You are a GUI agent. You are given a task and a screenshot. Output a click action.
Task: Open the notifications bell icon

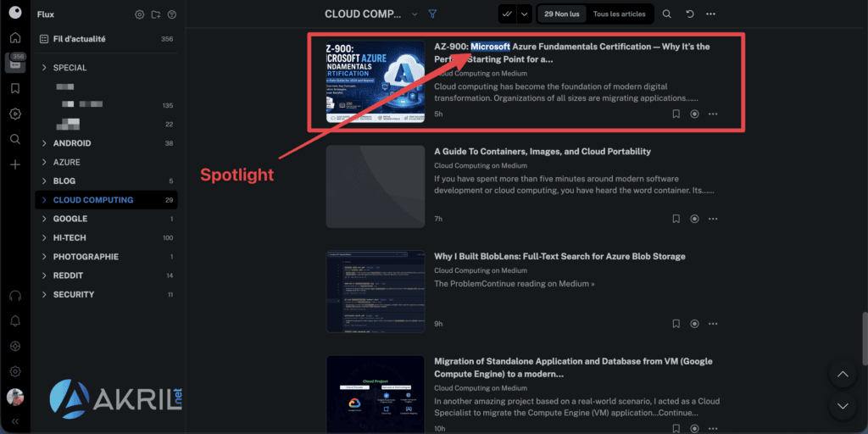[x=15, y=321]
